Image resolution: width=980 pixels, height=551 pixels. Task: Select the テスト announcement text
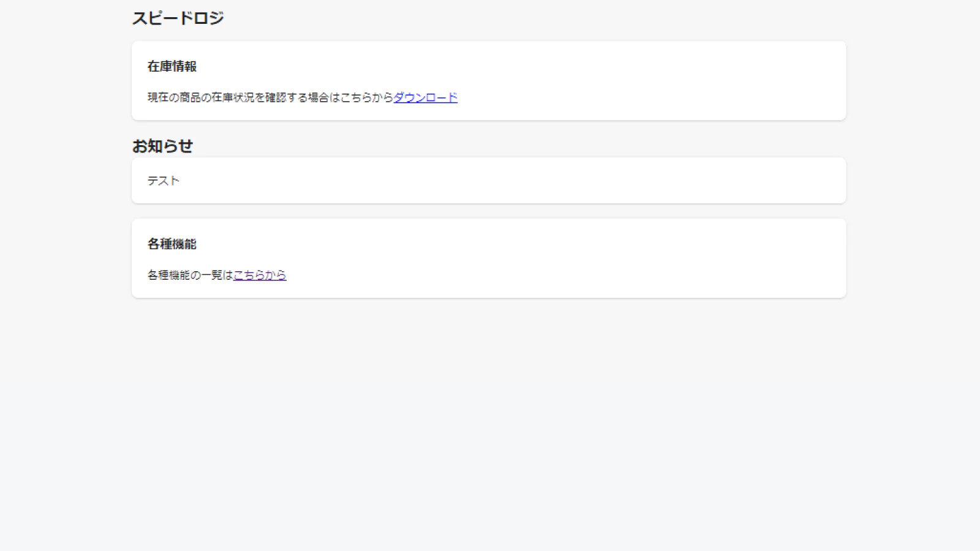point(163,181)
